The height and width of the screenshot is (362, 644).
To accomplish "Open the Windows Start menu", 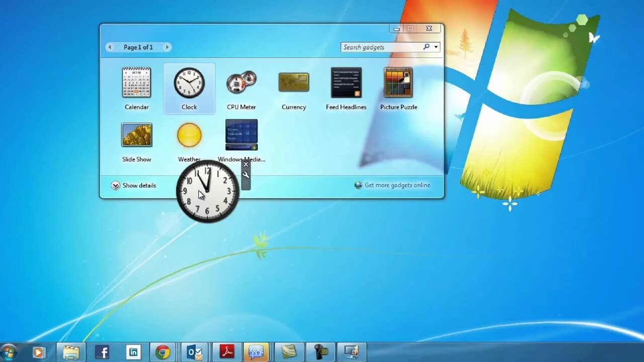I will coord(9,352).
